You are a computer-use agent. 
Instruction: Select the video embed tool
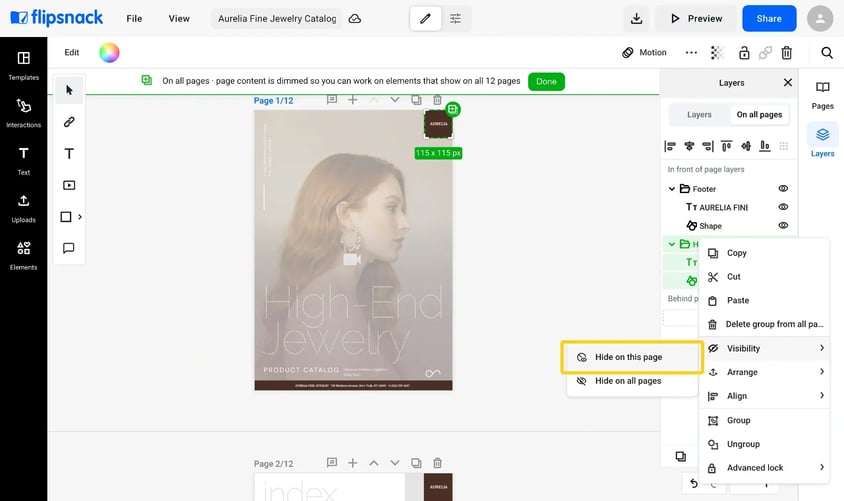(x=69, y=185)
